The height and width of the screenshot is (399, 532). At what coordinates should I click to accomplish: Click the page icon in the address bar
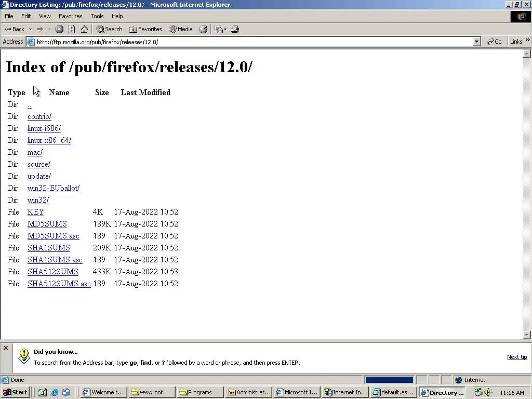(31, 42)
